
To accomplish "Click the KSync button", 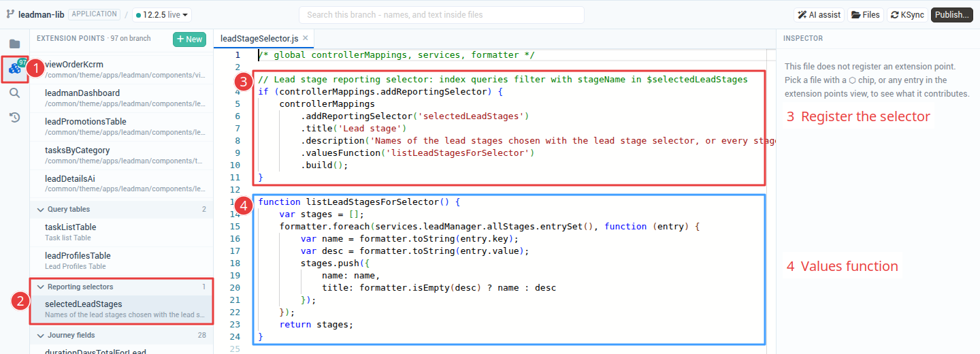I will [907, 14].
